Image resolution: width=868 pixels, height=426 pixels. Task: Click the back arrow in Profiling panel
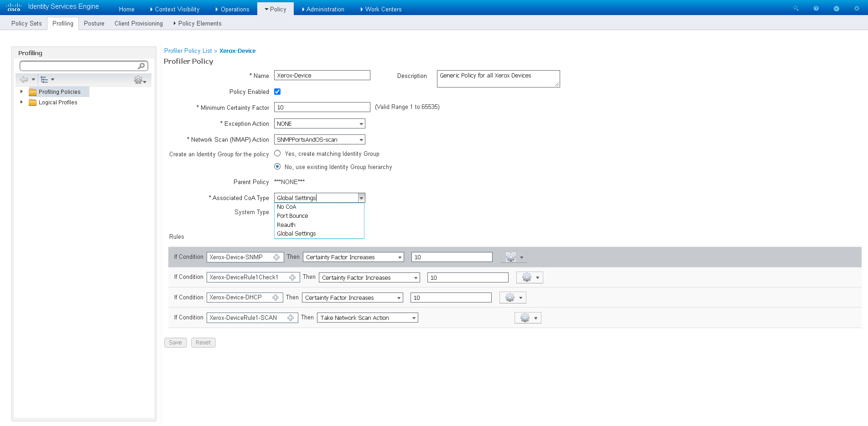point(24,80)
